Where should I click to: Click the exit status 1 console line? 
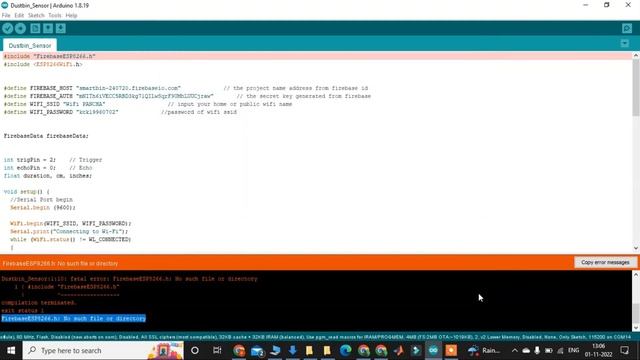22,311
